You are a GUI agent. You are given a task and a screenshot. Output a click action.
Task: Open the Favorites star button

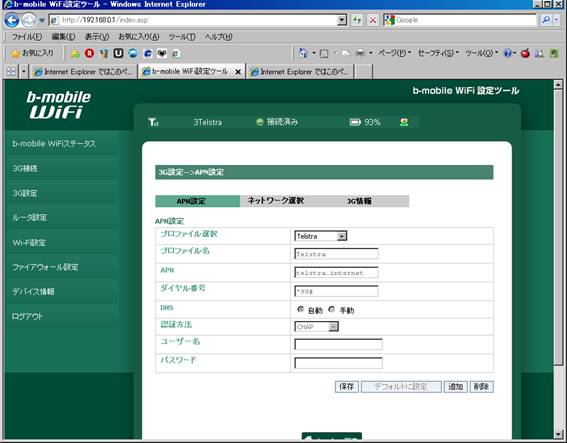pyautogui.click(x=32, y=54)
